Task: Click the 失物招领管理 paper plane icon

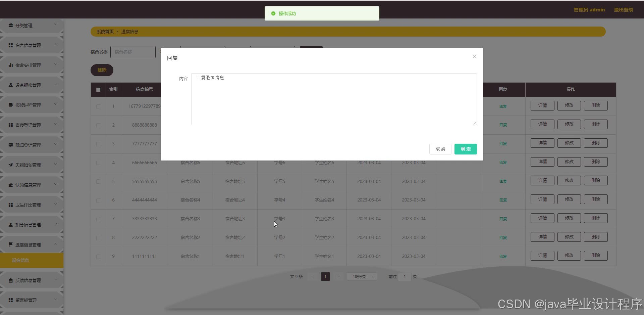Action: pos(11,165)
